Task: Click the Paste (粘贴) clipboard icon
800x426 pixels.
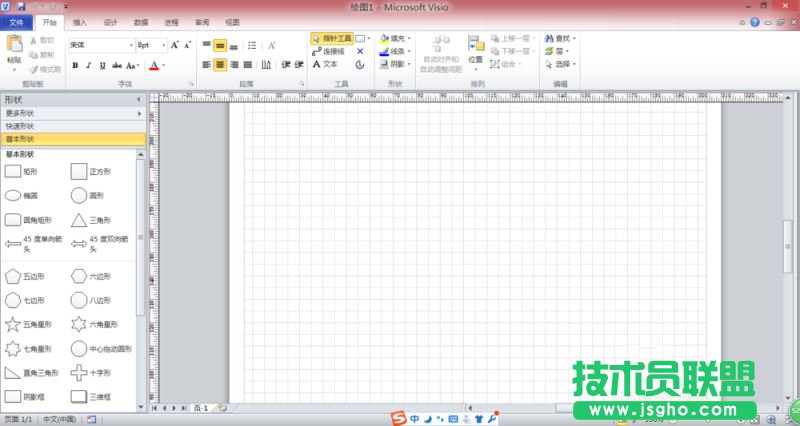Action: click(x=14, y=44)
